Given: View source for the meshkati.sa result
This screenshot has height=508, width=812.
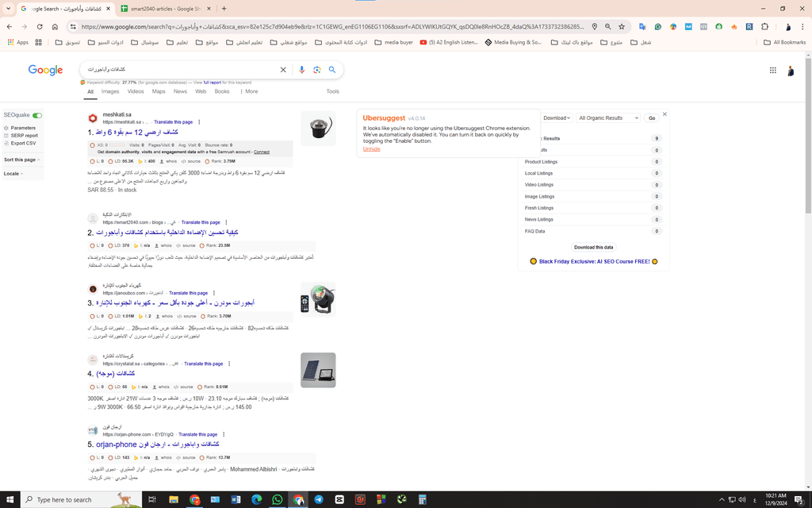Looking at the screenshot, I should [x=191, y=161].
